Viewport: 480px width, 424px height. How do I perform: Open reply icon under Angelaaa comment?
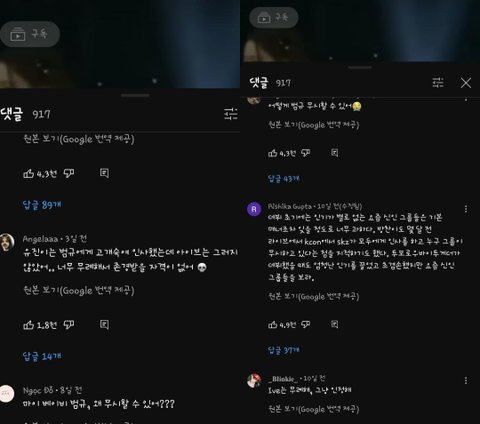point(104,325)
